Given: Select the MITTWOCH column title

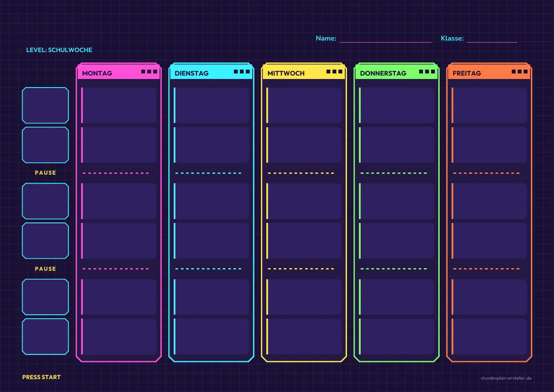Looking at the screenshot, I should coord(286,73).
